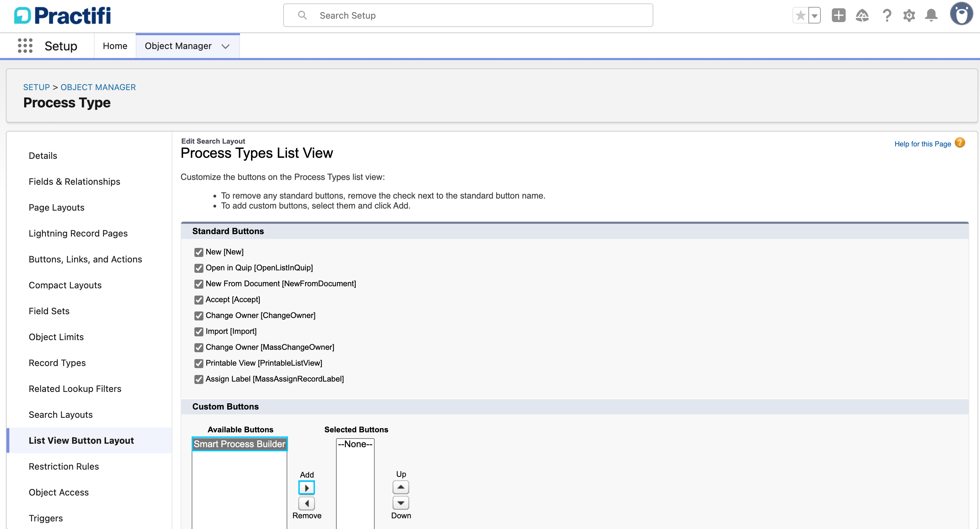This screenshot has width=980, height=529.
Task: Open Triggers in the sidebar
Action: (x=46, y=518)
